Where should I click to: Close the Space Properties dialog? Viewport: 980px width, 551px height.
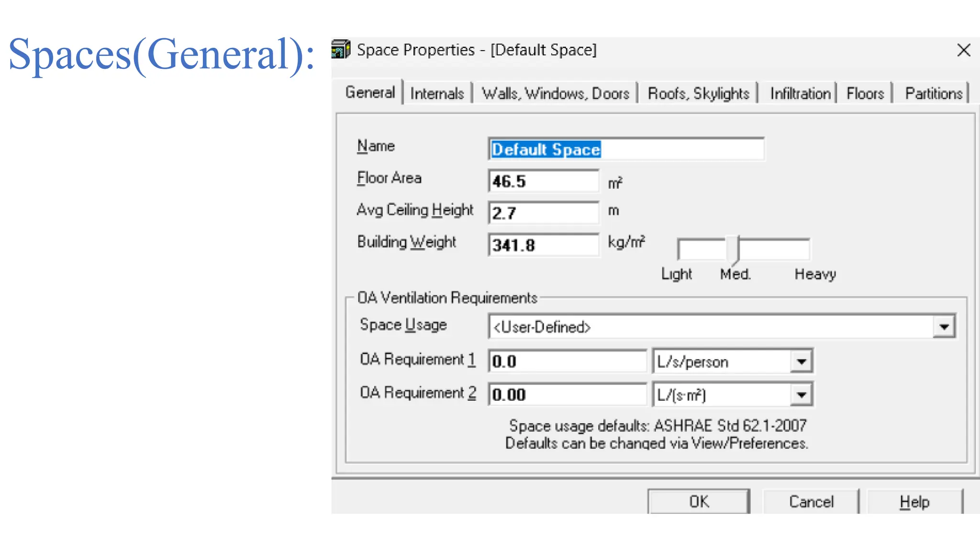point(964,50)
